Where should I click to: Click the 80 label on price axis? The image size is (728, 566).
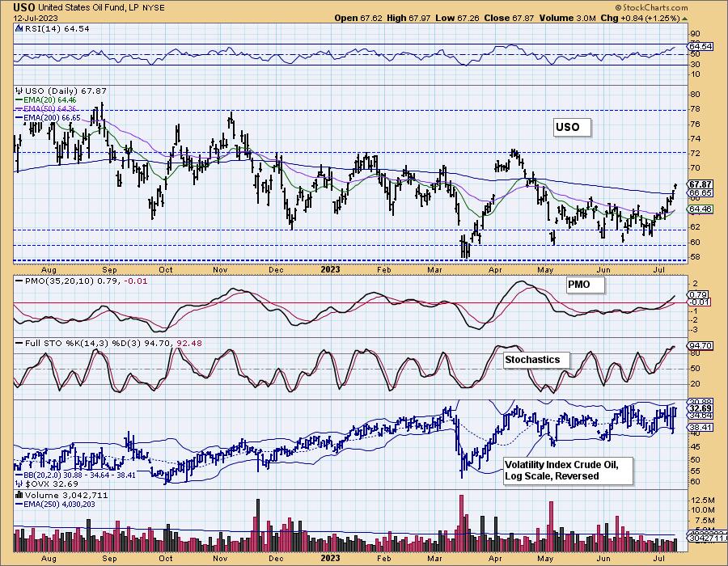(696, 94)
